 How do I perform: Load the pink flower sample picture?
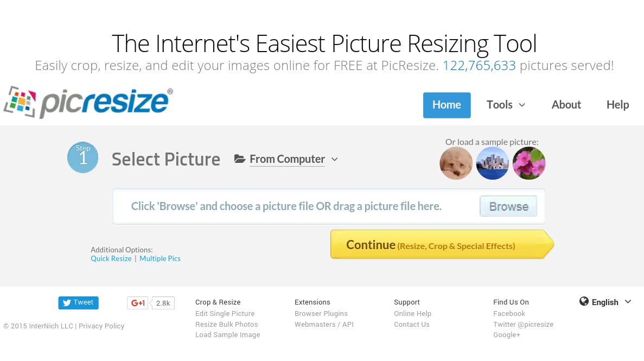[x=529, y=163]
